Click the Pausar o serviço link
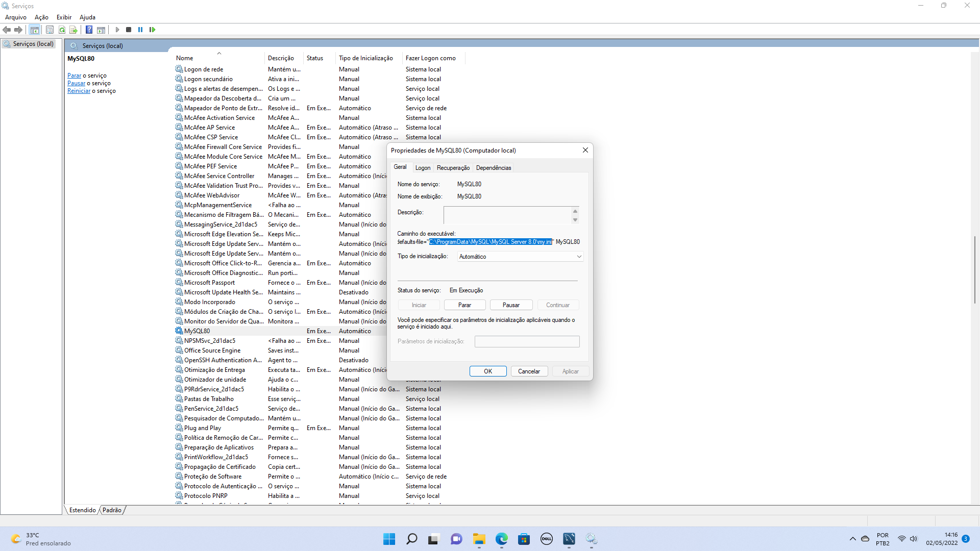Image resolution: width=980 pixels, height=551 pixels. click(x=76, y=83)
